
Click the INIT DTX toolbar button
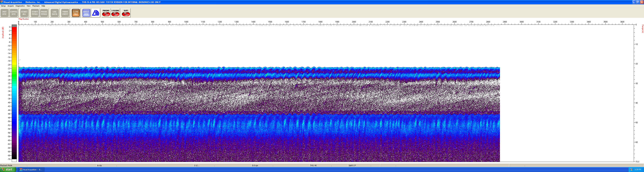[5, 13]
